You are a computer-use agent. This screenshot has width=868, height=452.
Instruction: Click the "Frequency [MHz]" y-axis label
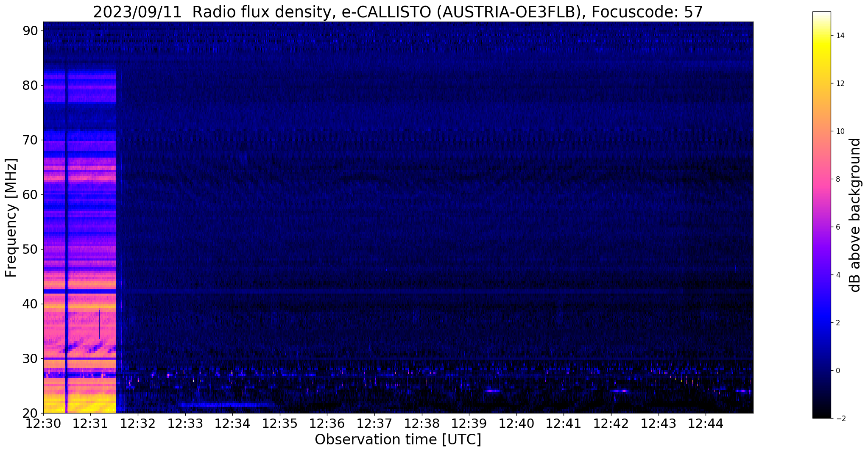click(x=11, y=218)
